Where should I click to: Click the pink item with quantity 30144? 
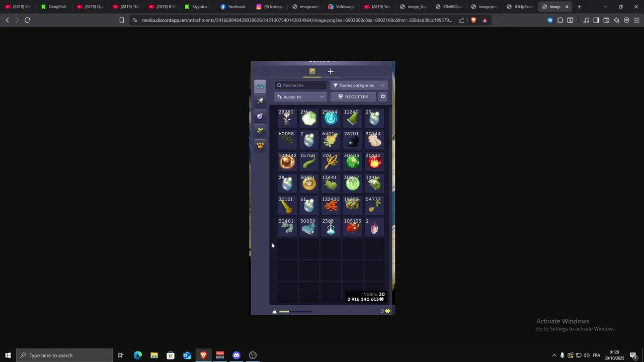click(374, 140)
